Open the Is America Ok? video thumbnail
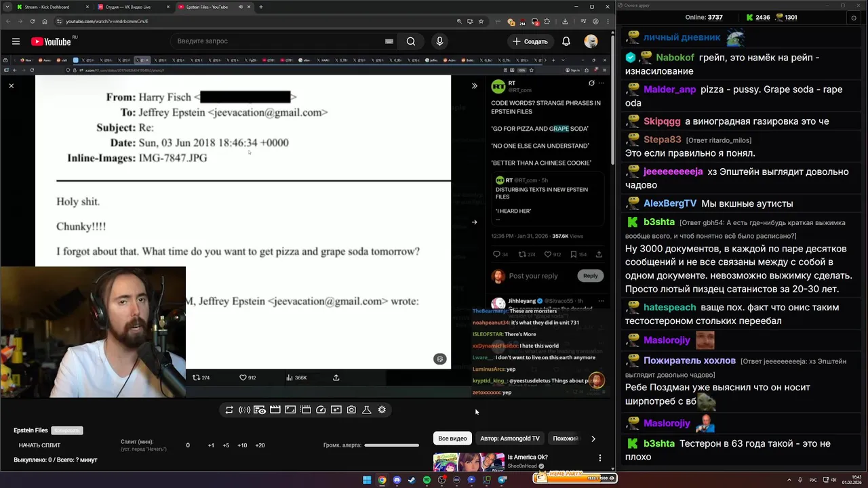 [469, 462]
